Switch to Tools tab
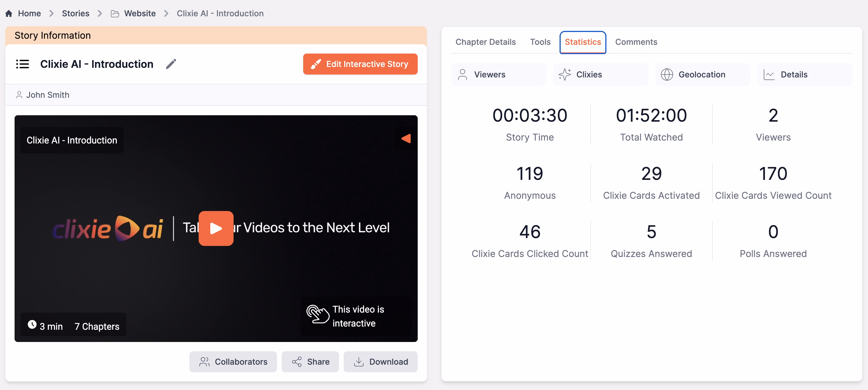 [x=540, y=42]
